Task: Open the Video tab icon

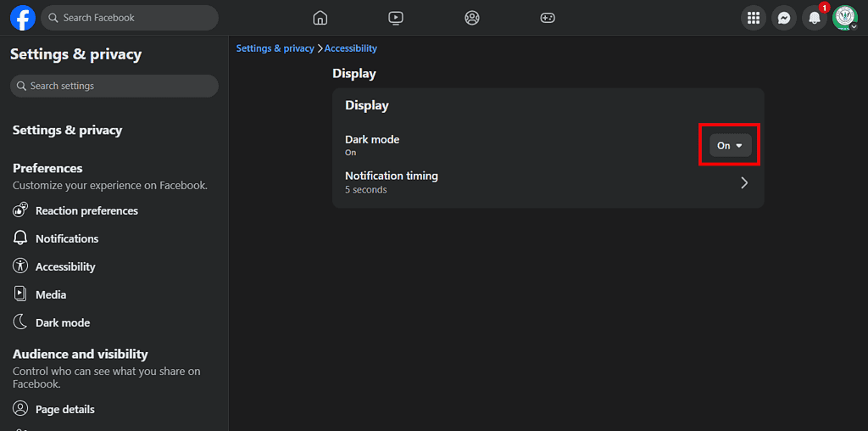Action: 396,18
